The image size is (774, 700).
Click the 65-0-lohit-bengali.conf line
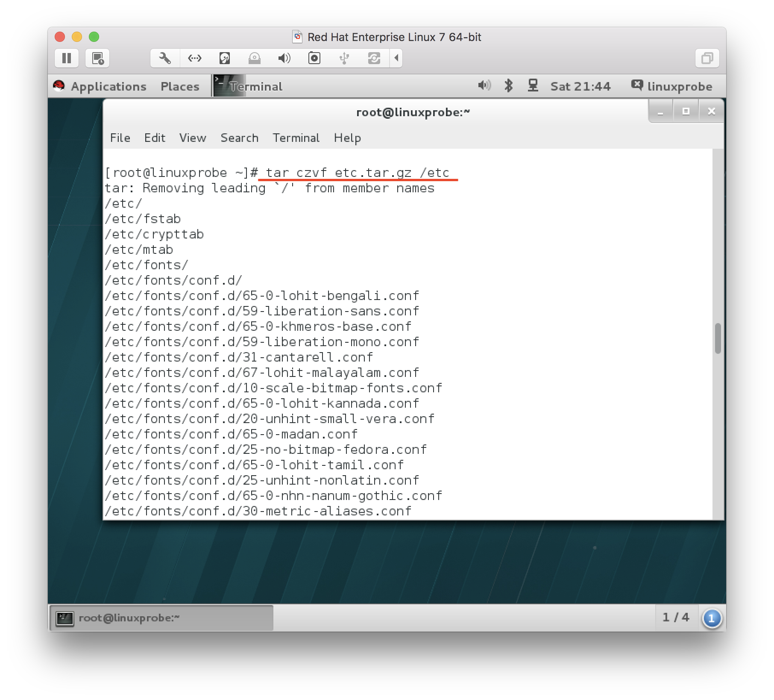tap(262, 296)
